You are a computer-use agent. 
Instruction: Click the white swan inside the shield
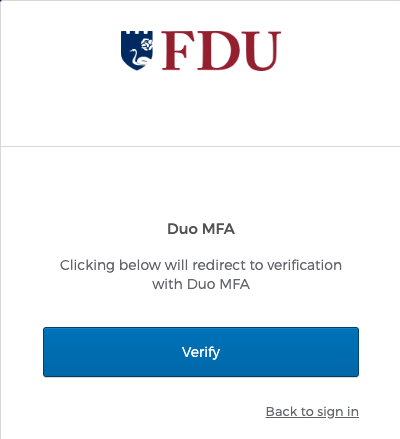click(x=138, y=58)
